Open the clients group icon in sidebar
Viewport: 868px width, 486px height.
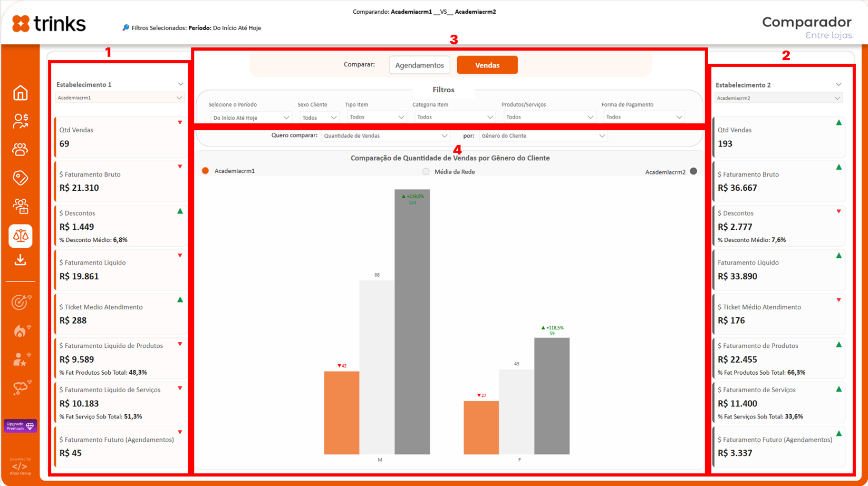click(20, 150)
